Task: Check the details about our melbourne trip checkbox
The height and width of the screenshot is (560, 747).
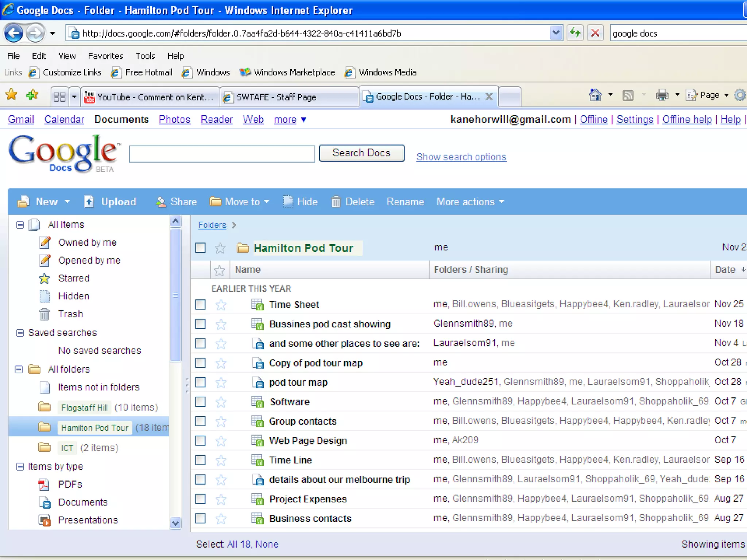Action: [200, 479]
